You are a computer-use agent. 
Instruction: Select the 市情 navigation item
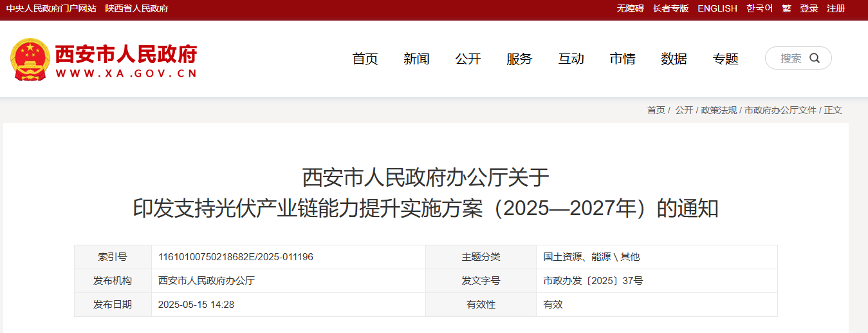(x=622, y=59)
